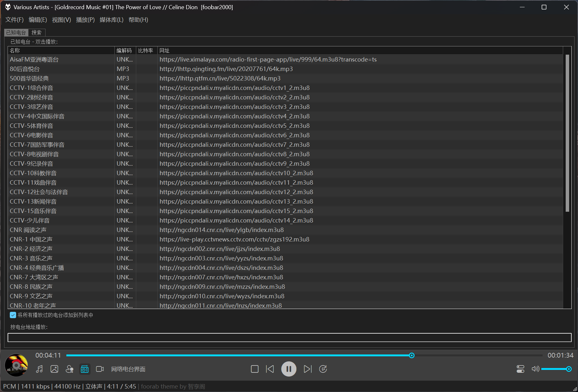Open the artist biography view icon
Viewport: 578px width, 392px height.
[x=70, y=369]
